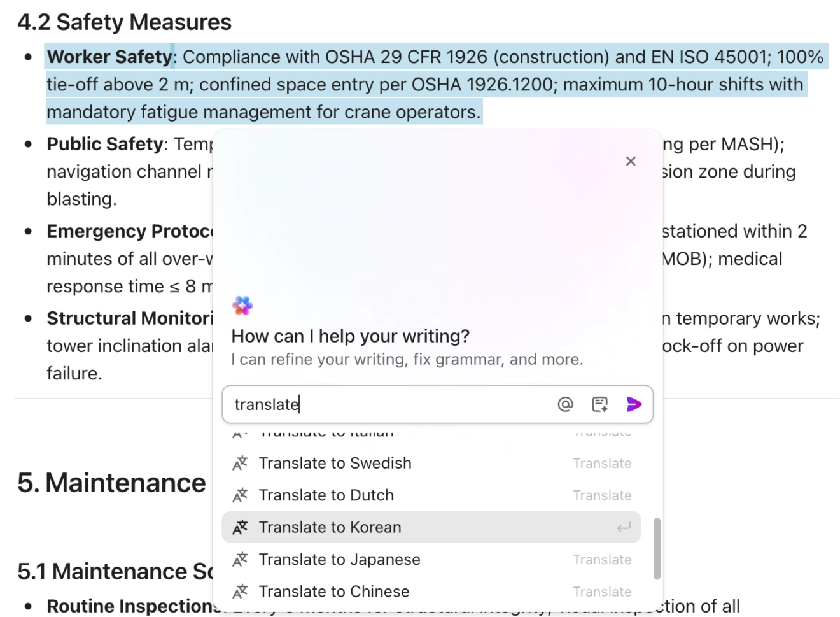Click translate icon beside Swedish
This screenshot has width=840, height=617.
[x=240, y=464]
